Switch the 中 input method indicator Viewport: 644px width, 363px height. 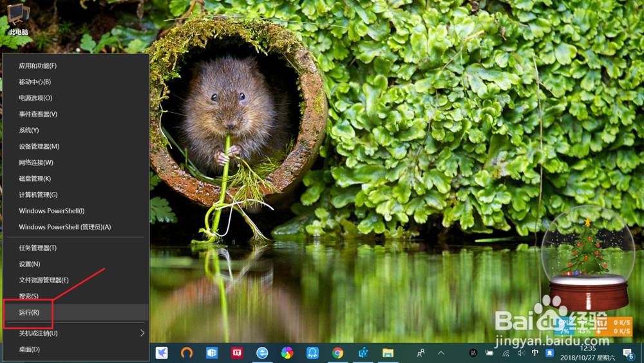[535, 352]
